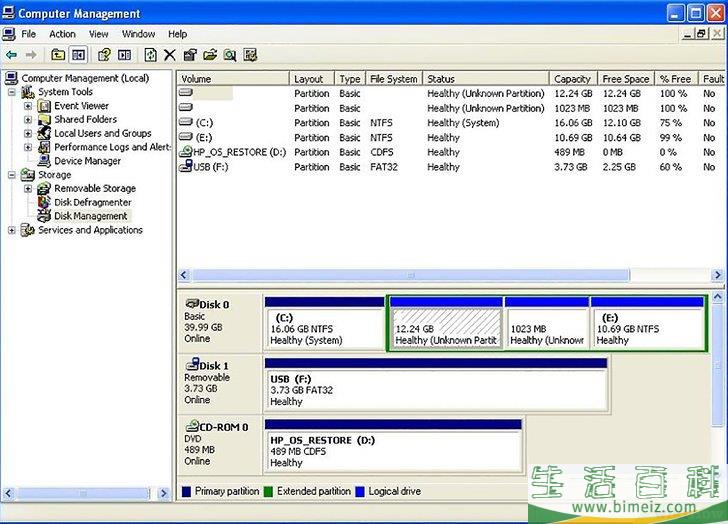
Task: Click the Disk Defragmenter icon in tree
Action: [44, 202]
